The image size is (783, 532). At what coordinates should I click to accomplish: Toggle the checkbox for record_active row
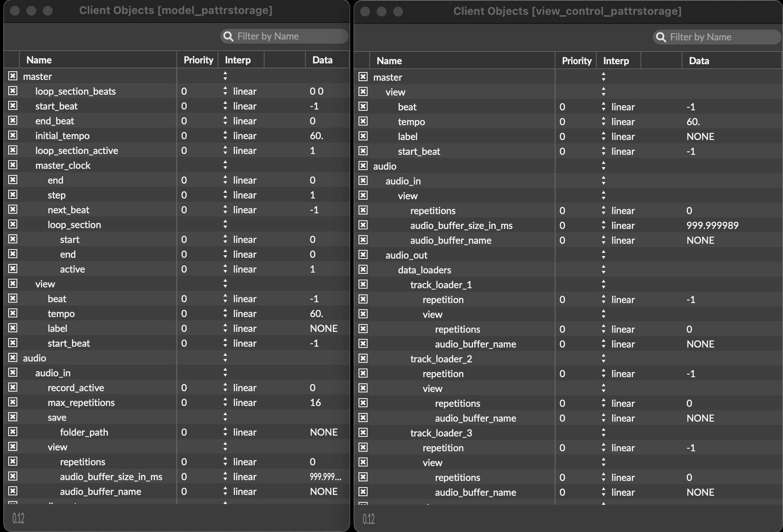pyautogui.click(x=13, y=387)
